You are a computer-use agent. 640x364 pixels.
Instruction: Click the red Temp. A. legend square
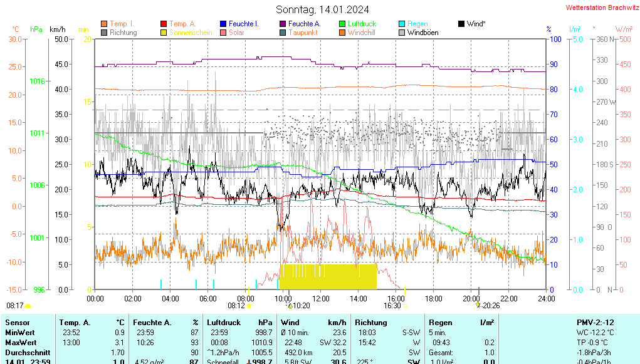164,24
